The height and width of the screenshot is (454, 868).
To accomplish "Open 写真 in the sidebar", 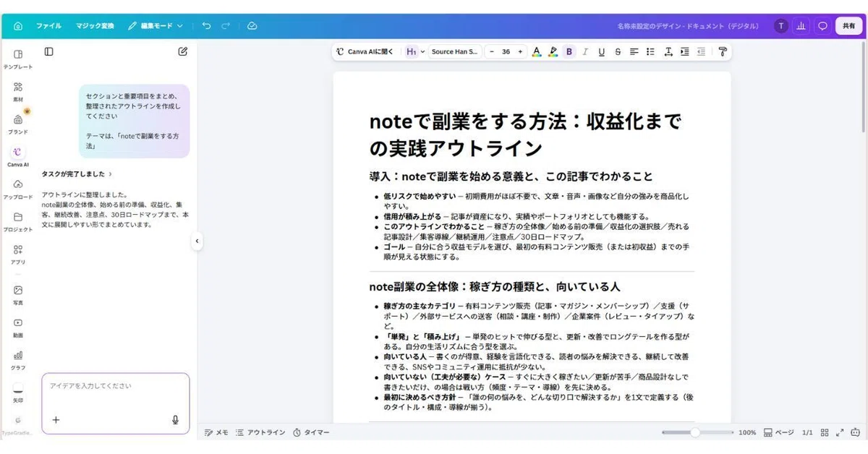I will [18, 295].
